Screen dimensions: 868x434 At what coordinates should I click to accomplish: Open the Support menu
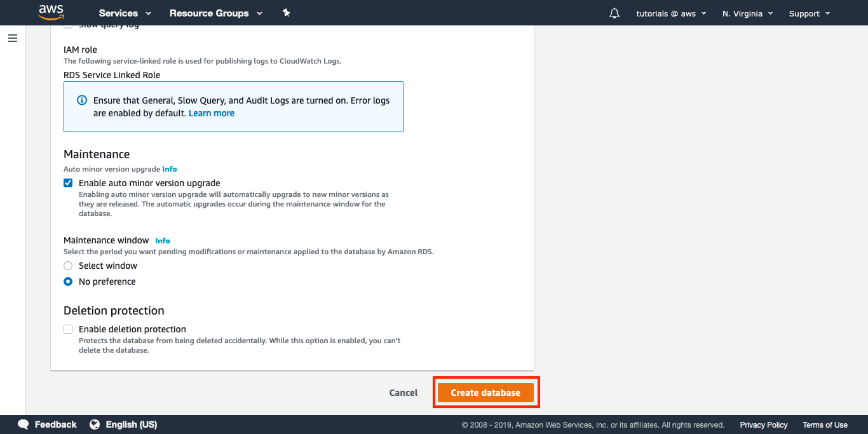809,13
